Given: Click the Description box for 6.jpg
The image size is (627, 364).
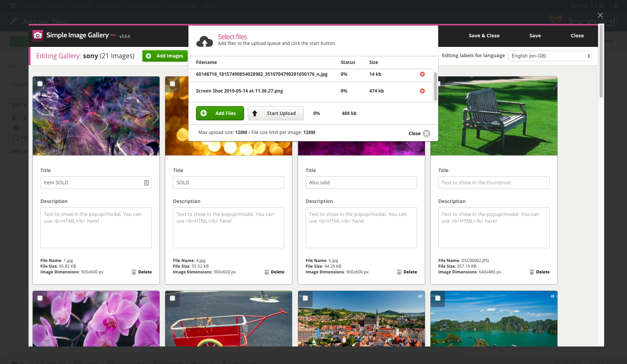Looking at the screenshot, I should point(361,228).
